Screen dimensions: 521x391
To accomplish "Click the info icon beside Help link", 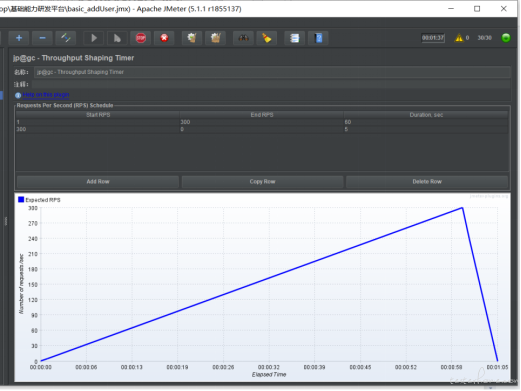I will pos(18,95).
